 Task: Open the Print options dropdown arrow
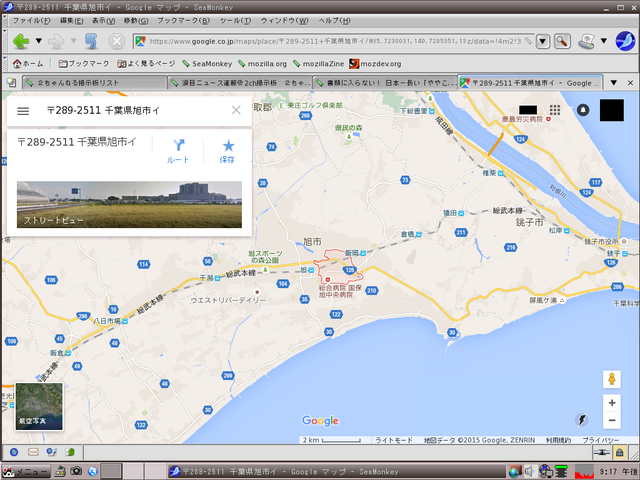pyautogui.click(x=604, y=41)
